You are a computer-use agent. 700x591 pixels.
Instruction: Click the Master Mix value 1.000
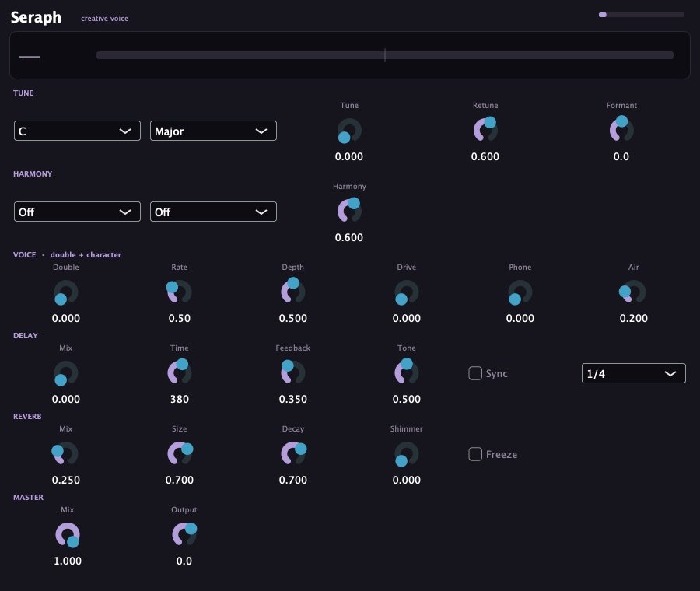click(x=68, y=561)
